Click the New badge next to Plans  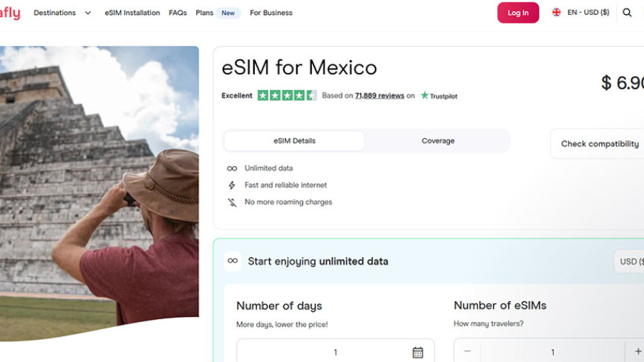[228, 13]
